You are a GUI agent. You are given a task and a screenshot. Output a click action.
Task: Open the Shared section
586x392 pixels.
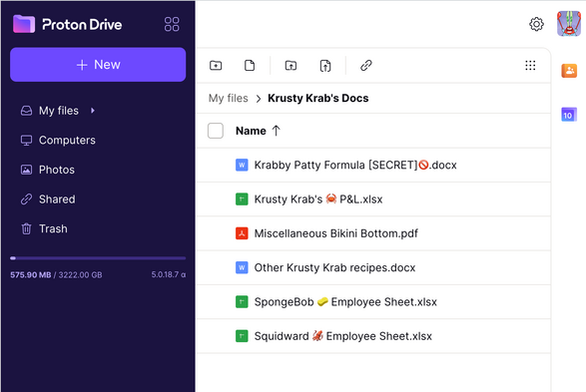(x=57, y=198)
